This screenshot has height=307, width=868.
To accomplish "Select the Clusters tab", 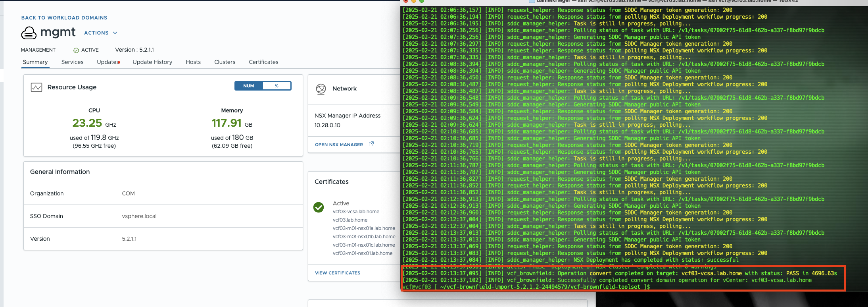I will click(x=225, y=62).
